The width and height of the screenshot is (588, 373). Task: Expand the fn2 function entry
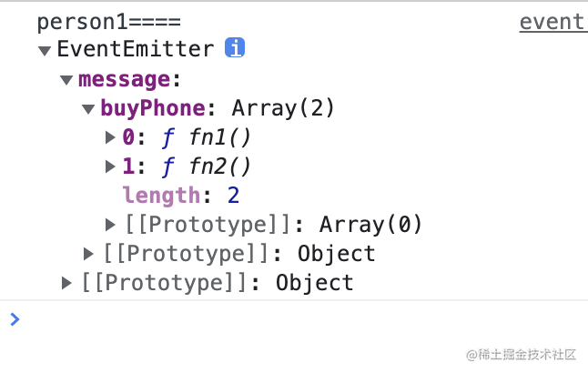110,166
